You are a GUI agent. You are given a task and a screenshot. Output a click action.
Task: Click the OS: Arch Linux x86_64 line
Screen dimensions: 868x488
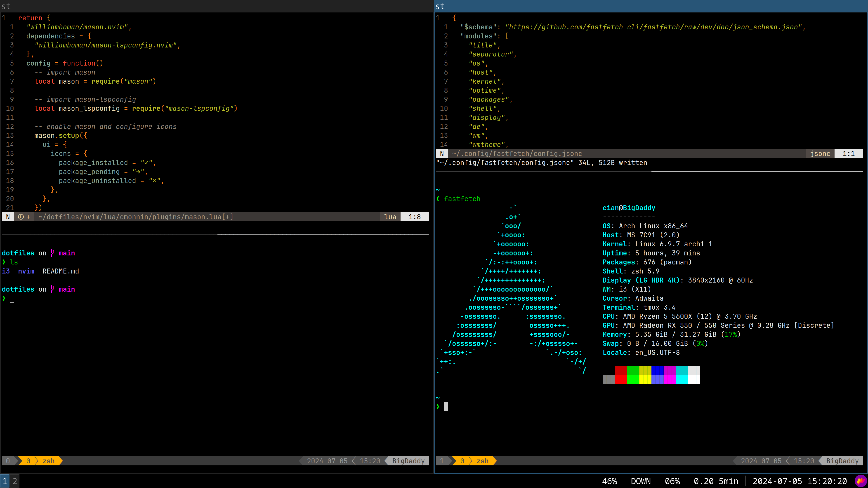click(645, 226)
